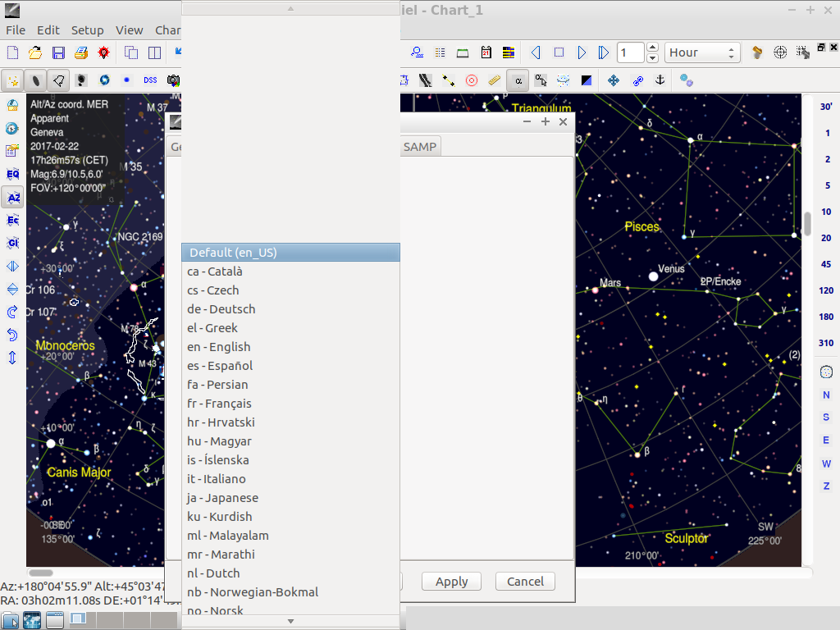The width and height of the screenshot is (840, 630).
Task: Open a saved chart file
Action: [x=35, y=52]
